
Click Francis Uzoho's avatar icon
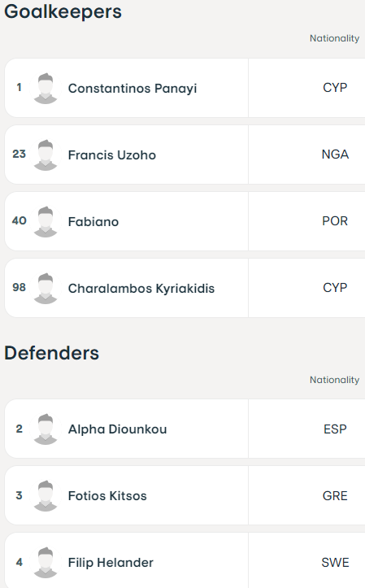tap(46, 155)
